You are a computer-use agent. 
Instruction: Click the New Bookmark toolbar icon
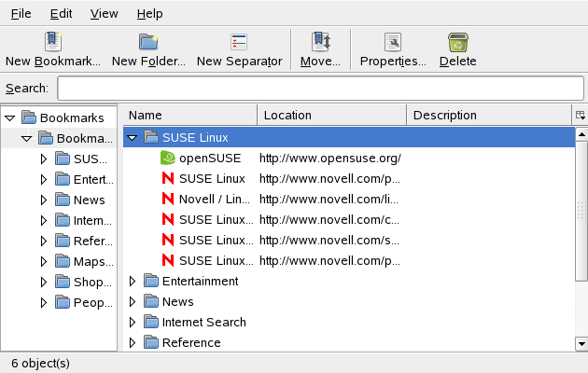[x=52, y=42]
